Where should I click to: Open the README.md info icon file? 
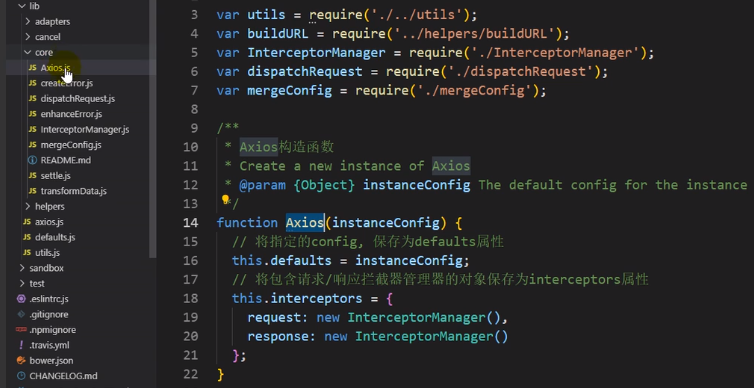32,160
